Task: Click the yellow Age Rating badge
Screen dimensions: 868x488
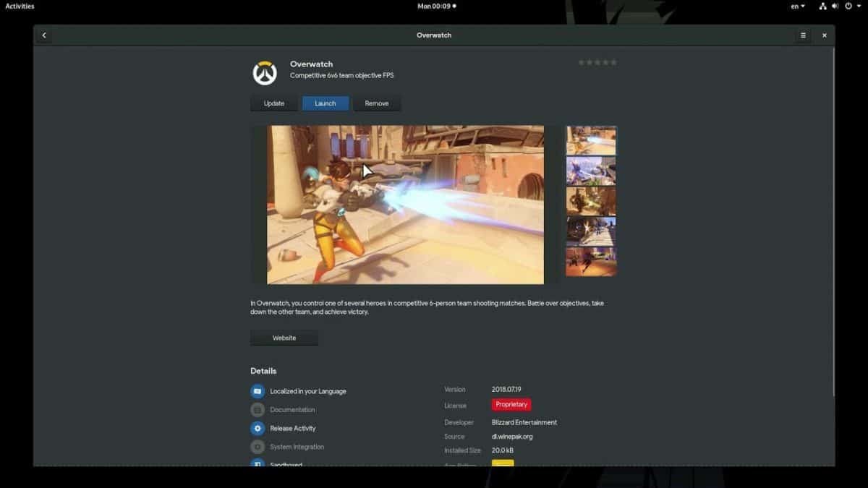Action: point(503,463)
